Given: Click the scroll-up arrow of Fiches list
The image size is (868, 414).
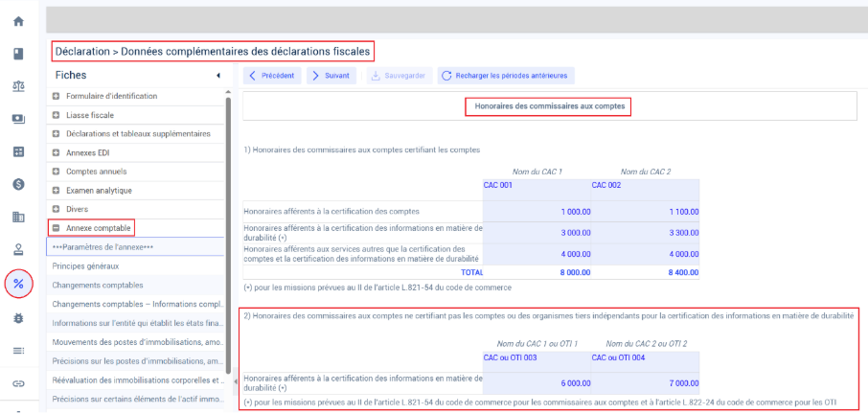Looking at the screenshot, I should 228,91.
